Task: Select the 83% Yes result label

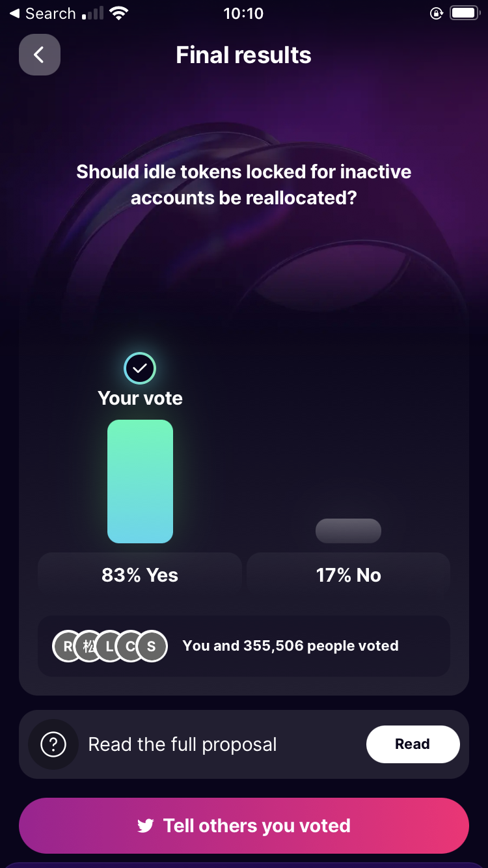Action: (140, 575)
